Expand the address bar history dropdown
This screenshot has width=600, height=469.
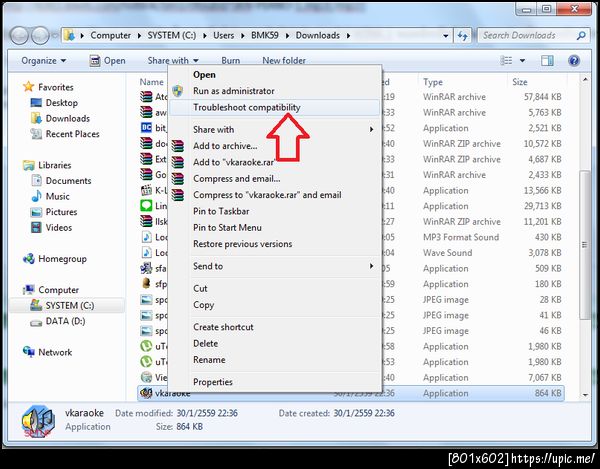tap(445, 36)
